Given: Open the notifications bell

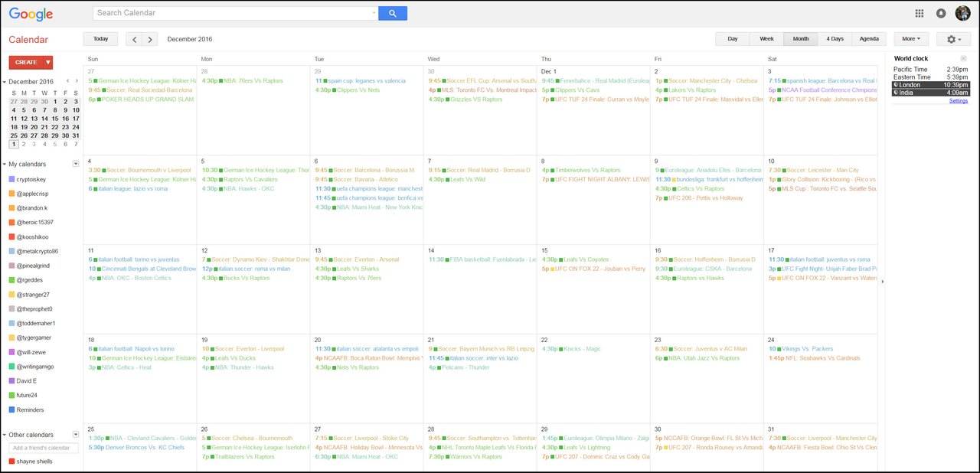Looking at the screenshot, I should [941, 13].
